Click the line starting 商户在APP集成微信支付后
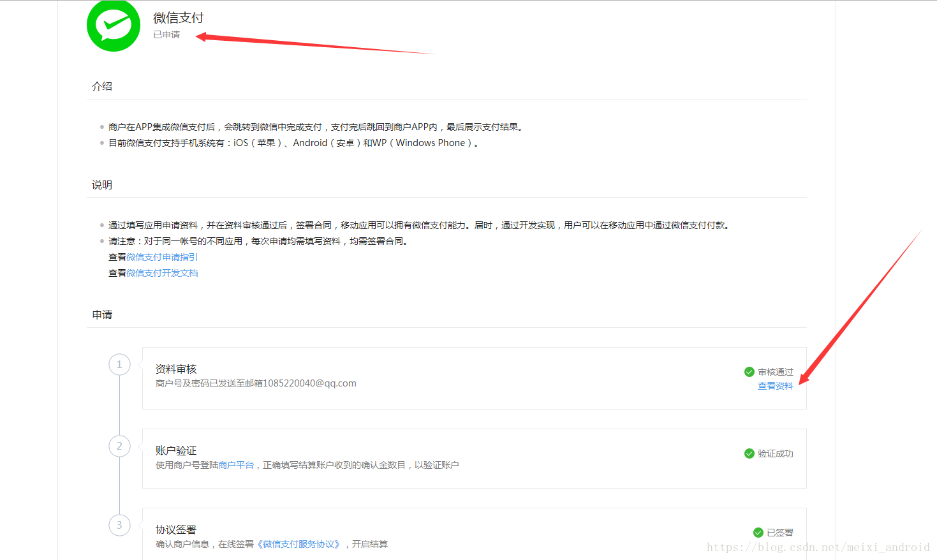 [316, 127]
